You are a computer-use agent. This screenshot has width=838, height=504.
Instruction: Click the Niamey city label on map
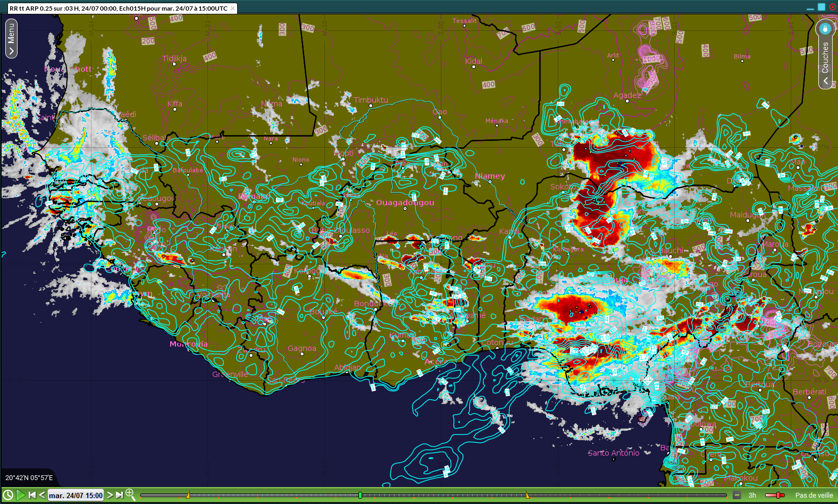click(x=490, y=176)
